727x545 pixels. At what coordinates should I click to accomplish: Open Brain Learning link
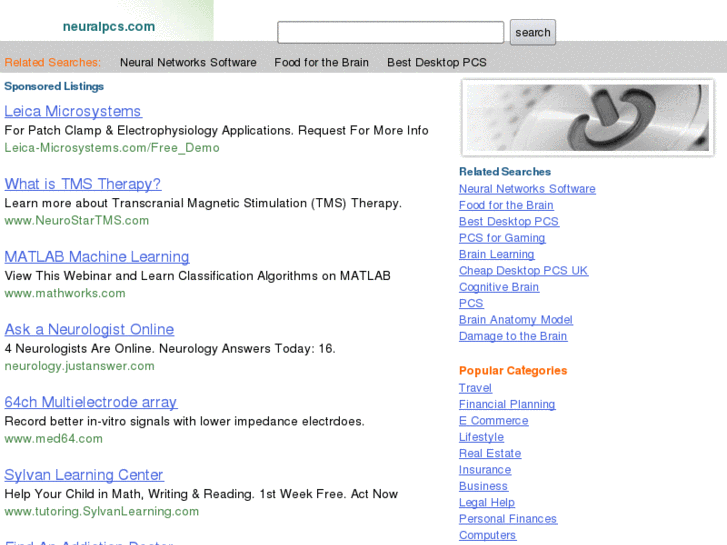click(497, 254)
